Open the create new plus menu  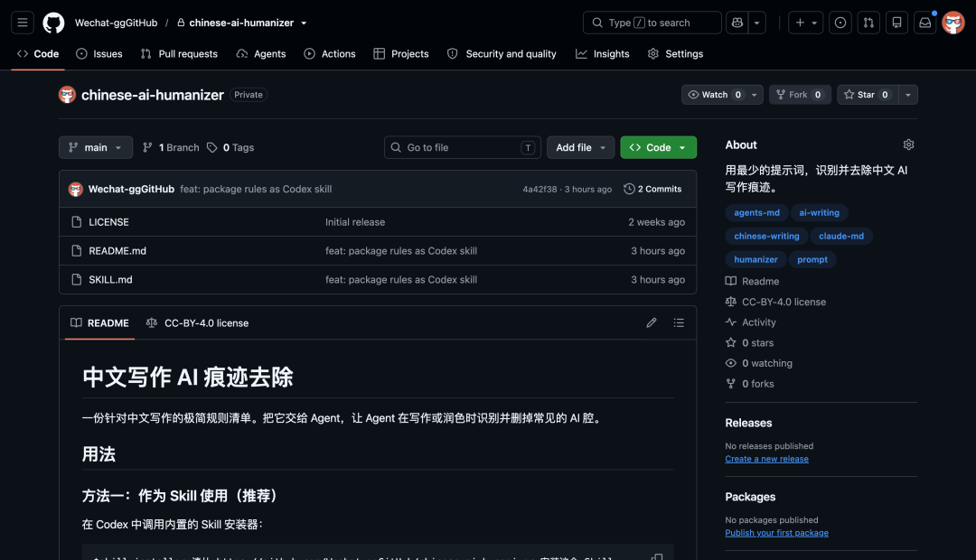806,23
